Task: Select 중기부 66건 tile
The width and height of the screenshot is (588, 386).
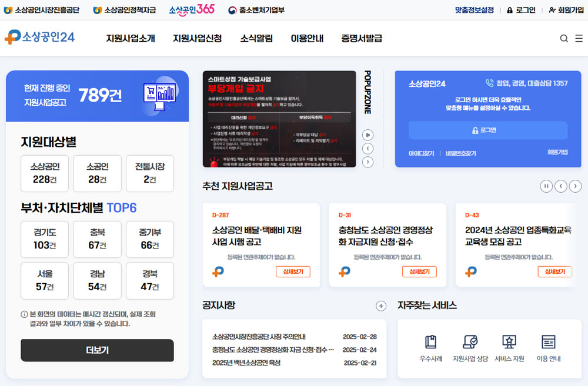Action: point(150,239)
